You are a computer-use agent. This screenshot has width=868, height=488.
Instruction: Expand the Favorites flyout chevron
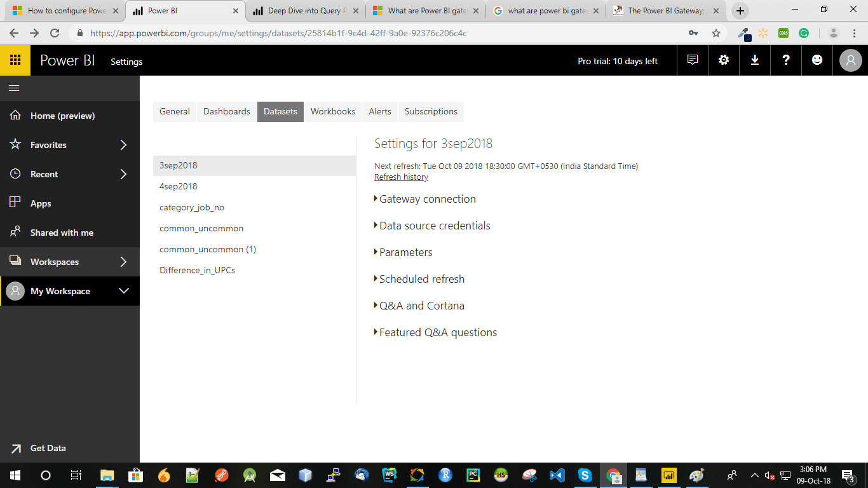123,145
